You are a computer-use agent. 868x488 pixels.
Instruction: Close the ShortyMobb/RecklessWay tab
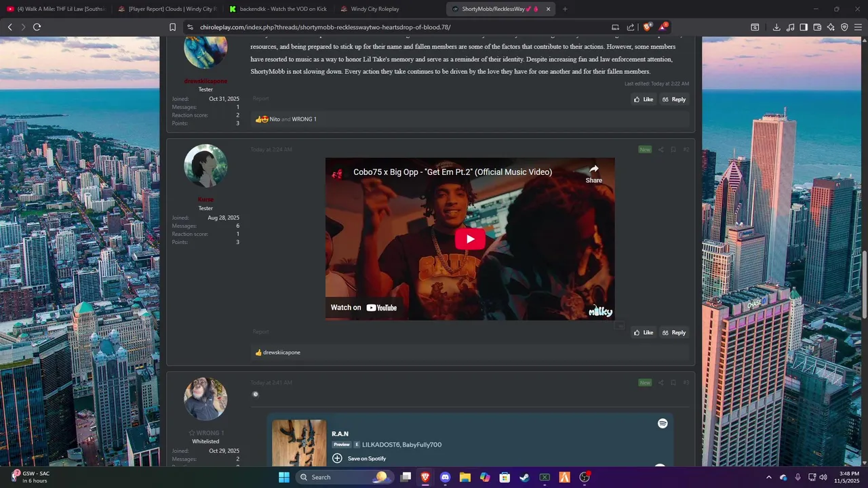pos(548,9)
